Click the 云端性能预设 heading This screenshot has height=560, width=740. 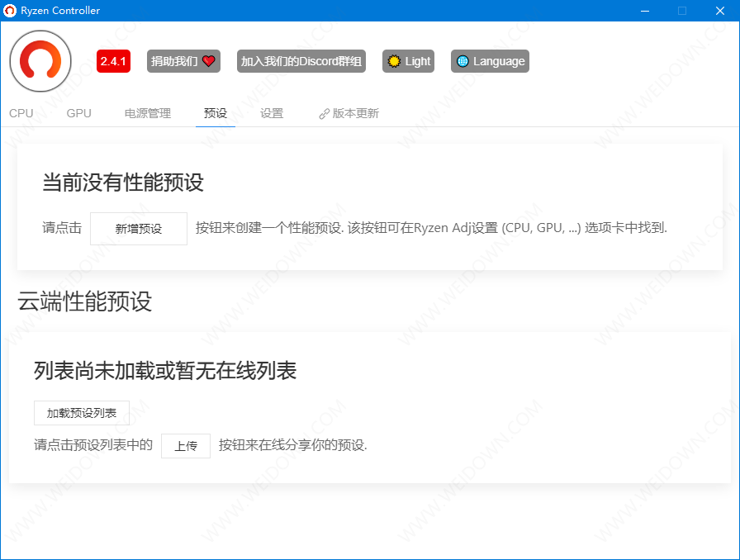click(x=85, y=301)
